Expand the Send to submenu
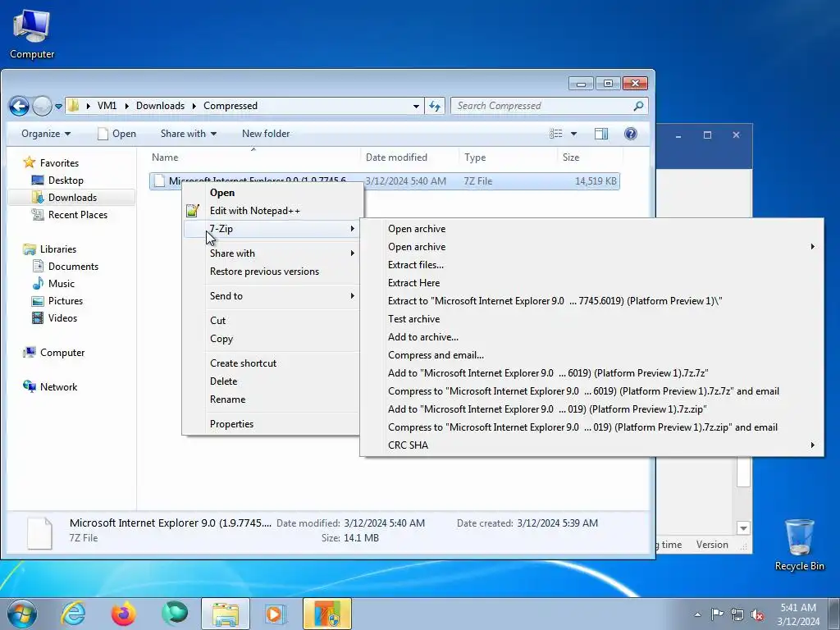Image resolution: width=840 pixels, height=630 pixels. [x=272, y=295]
